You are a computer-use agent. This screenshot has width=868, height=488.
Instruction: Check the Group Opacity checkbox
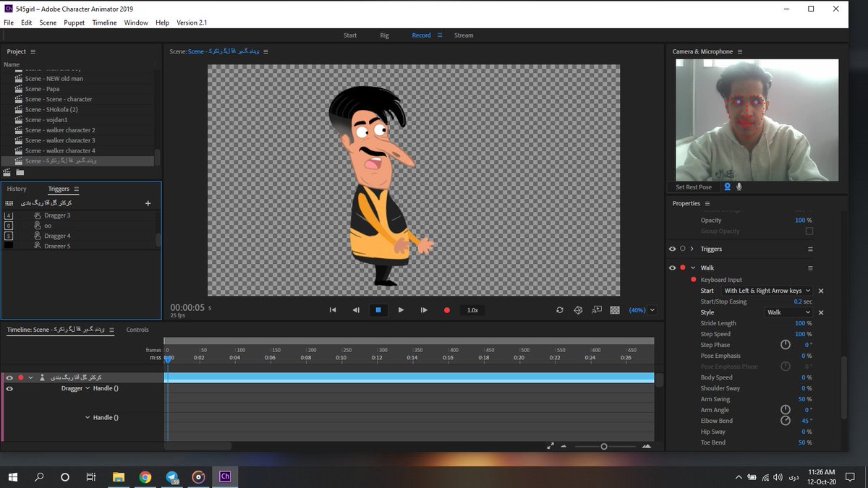pos(809,231)
